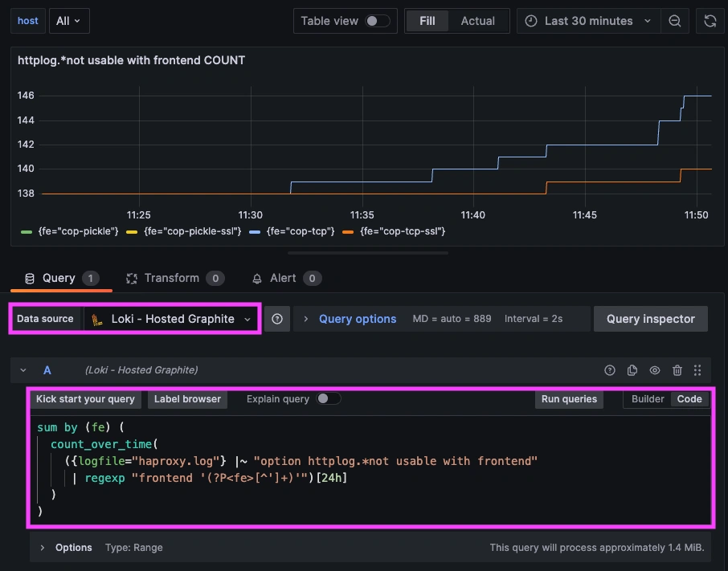Click the drag handle for query A
The image size is (728, 571).
coord(697,370)
